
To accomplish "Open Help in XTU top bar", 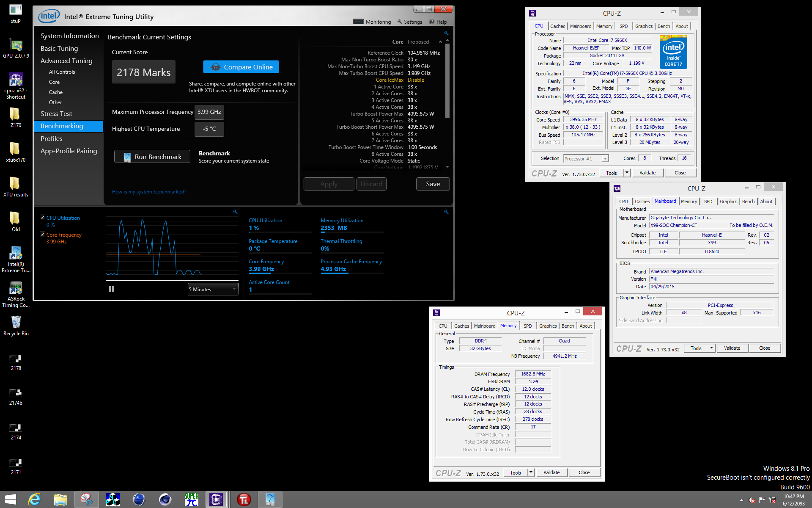I will 438,22.
